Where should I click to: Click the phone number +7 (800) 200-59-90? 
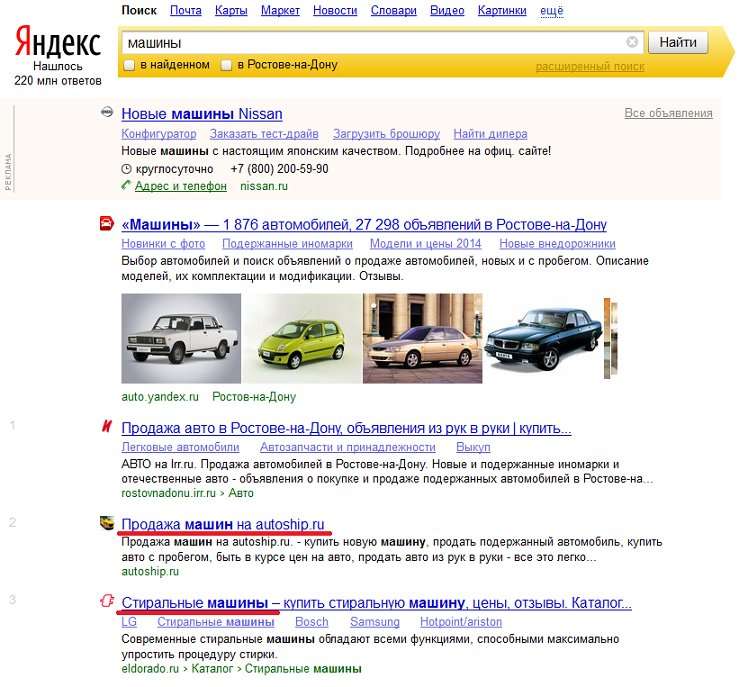(x=279, y=169)
